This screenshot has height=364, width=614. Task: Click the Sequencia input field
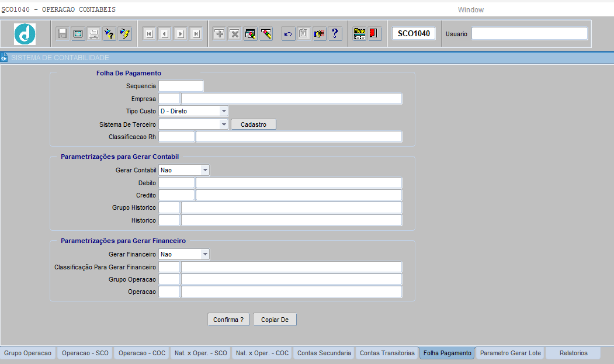(x=181, y=86)
